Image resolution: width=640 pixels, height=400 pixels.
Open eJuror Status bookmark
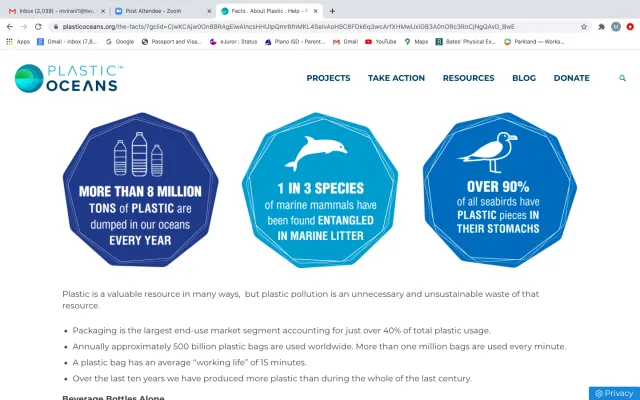(233, 42)
